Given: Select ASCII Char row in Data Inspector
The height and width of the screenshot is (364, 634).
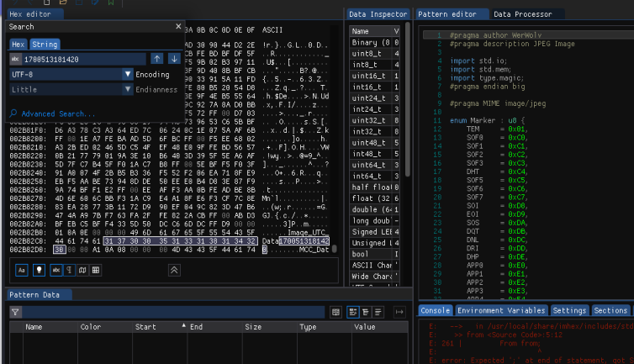Looking at the screenshot, I should coord(374,265).
